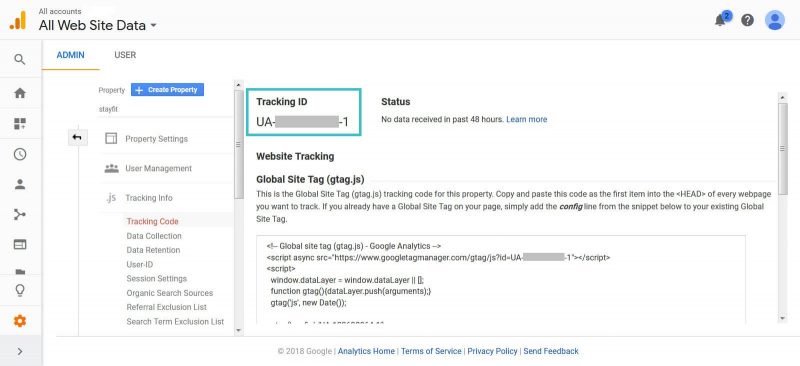The width and height of the screenshot is (800, 366).
Task: Open Discover lightbulb icon
Action: (19, 290)
